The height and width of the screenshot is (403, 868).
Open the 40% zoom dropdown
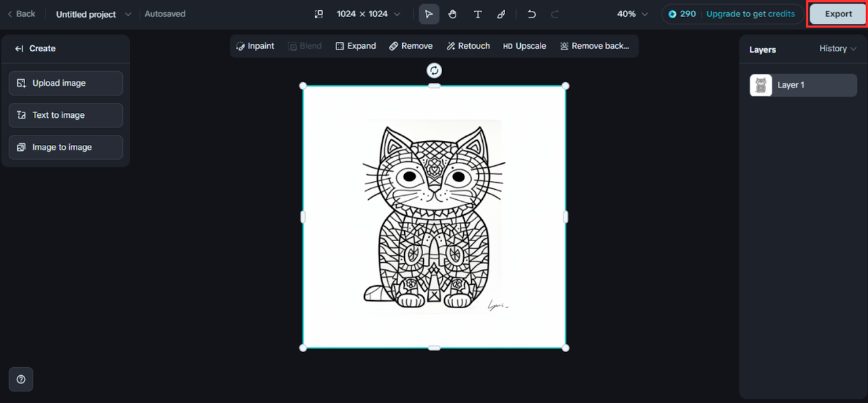tap(632, 14)
